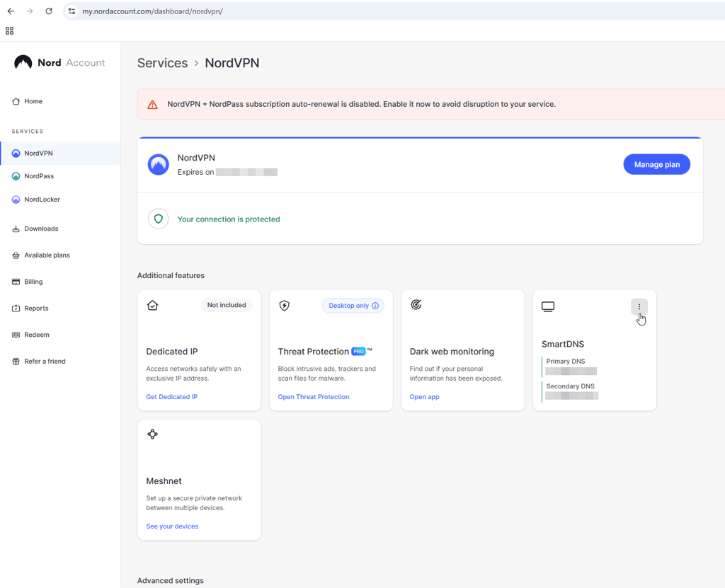Click the Services breadcrumb link

[162, 63]
